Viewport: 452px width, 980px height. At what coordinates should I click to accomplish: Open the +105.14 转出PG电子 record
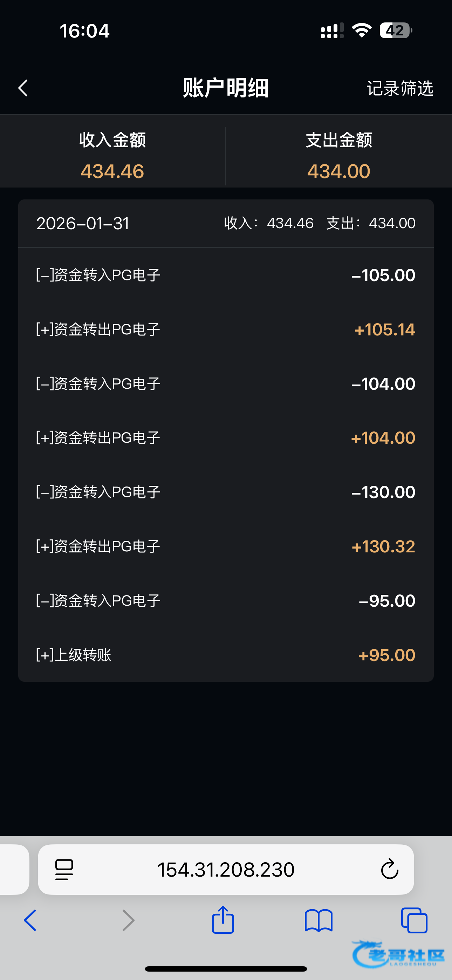(x=226, y=329)
